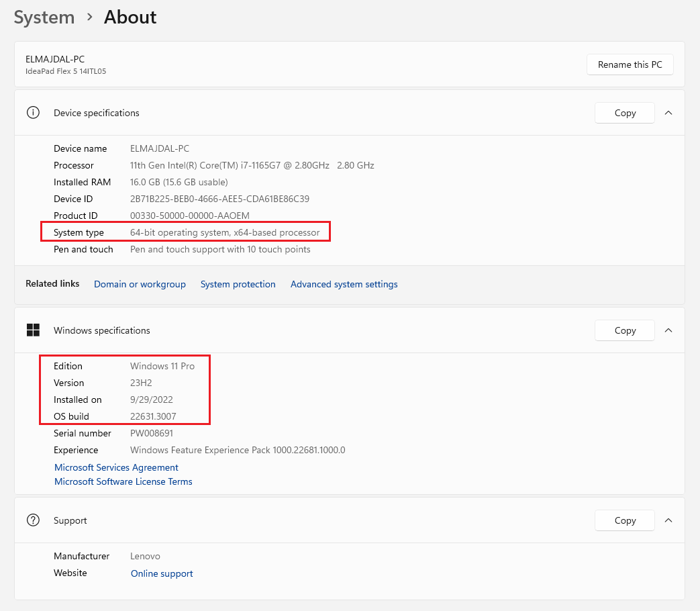Open the Microsoft Services Agreement
Image resolution: width=700 pixels, height=611 pixels.
coord(116,467)
